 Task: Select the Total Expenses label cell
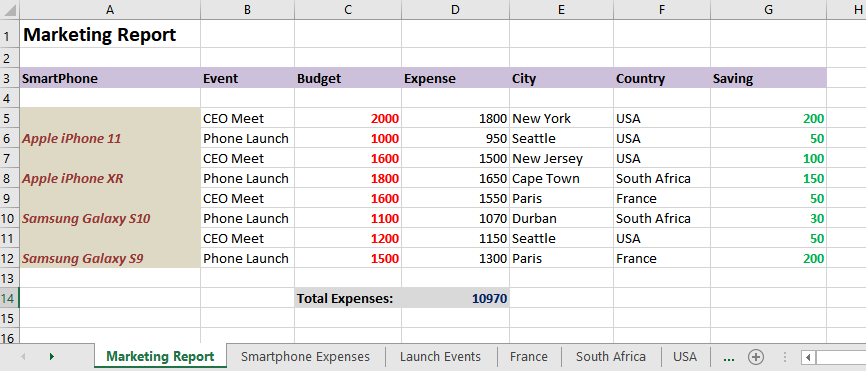coord(348,298)
